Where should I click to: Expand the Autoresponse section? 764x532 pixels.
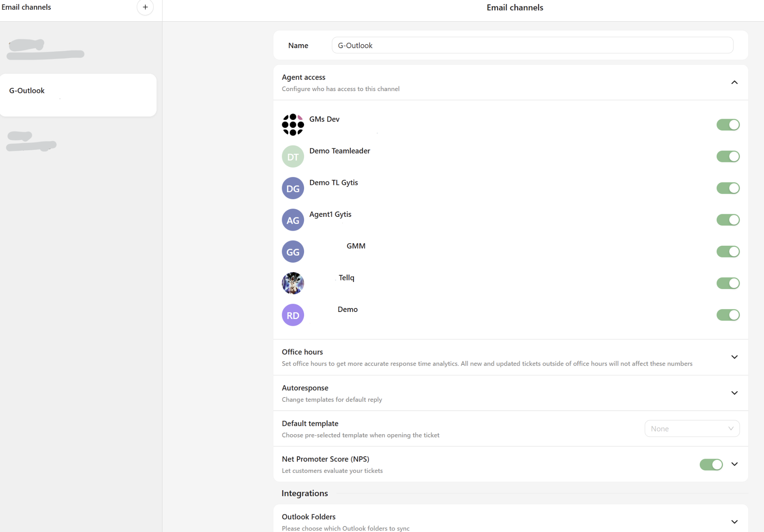pyautogui.click(x=734, y=393)
